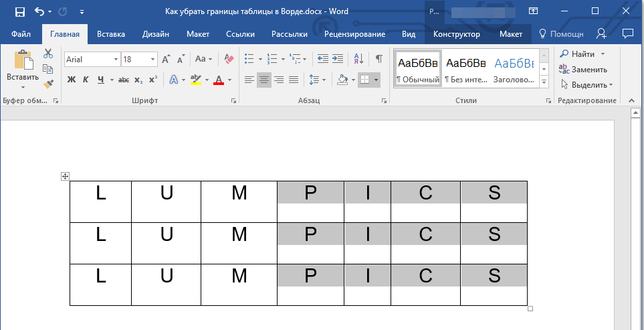644x330 pixels.
Task: Open the Файл tab
Action: tap(21, 35)
